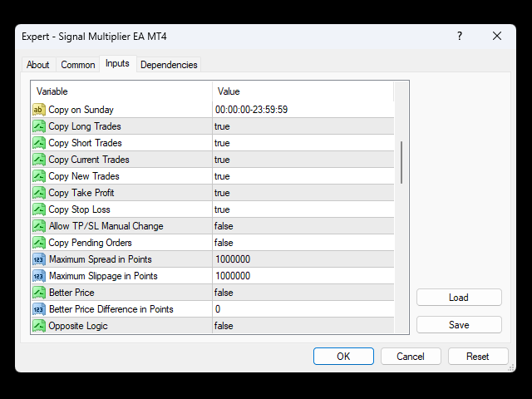Image resolution: width=532 pixels, height=399 pixels.
Task: Select the Maximum Slippage in Points variable name
Action: (103, 276)
